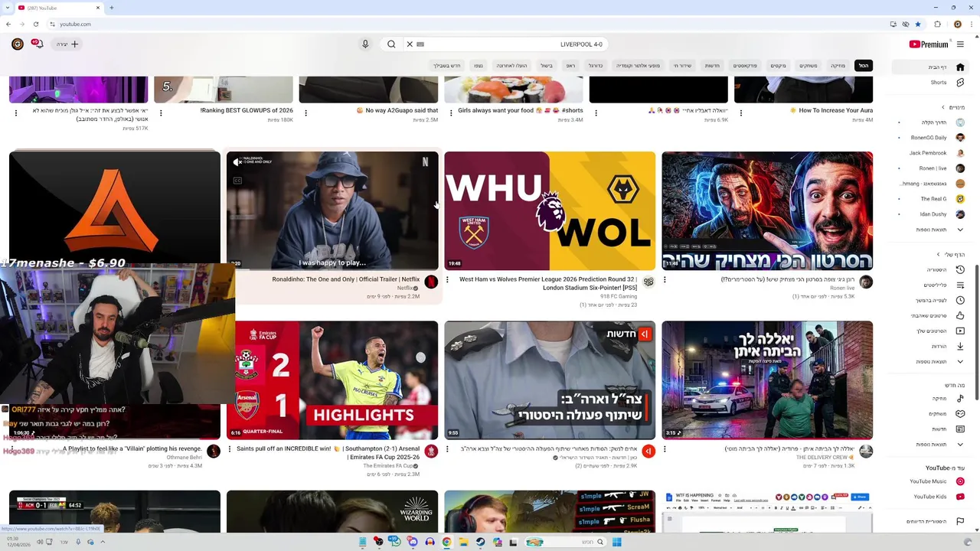Open Your videos (הסרטונים שלך)
This screenshot has width=980, height=551.
930,331
